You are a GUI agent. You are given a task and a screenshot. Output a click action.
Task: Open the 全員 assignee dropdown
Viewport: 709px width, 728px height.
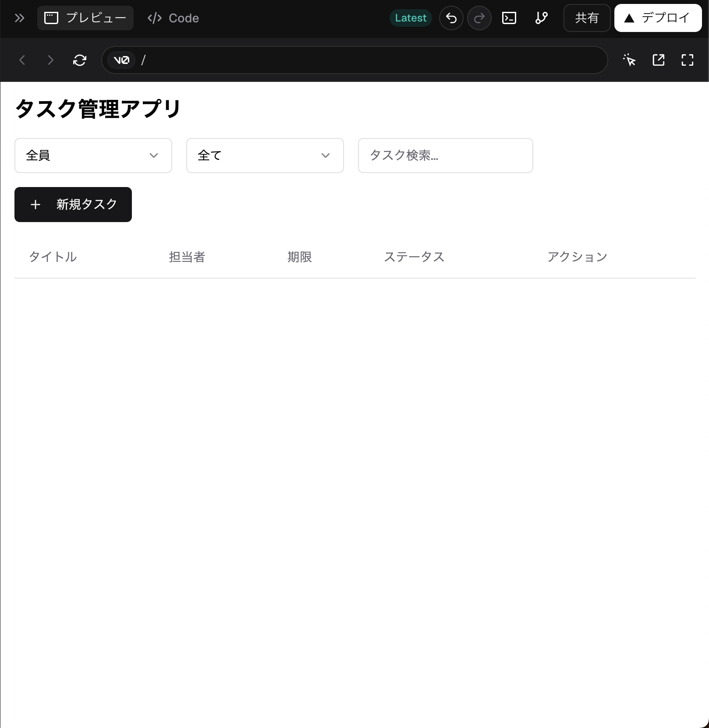[x=93, y=155]
